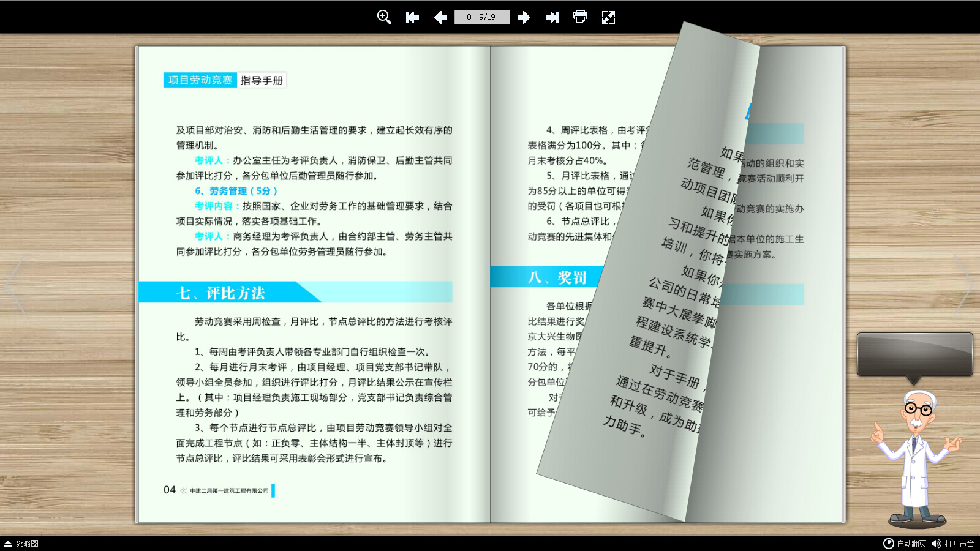This screenshot has height=551, width=980.
Task: Click heading 八、奖罚
Action: [x=557, y=278]
